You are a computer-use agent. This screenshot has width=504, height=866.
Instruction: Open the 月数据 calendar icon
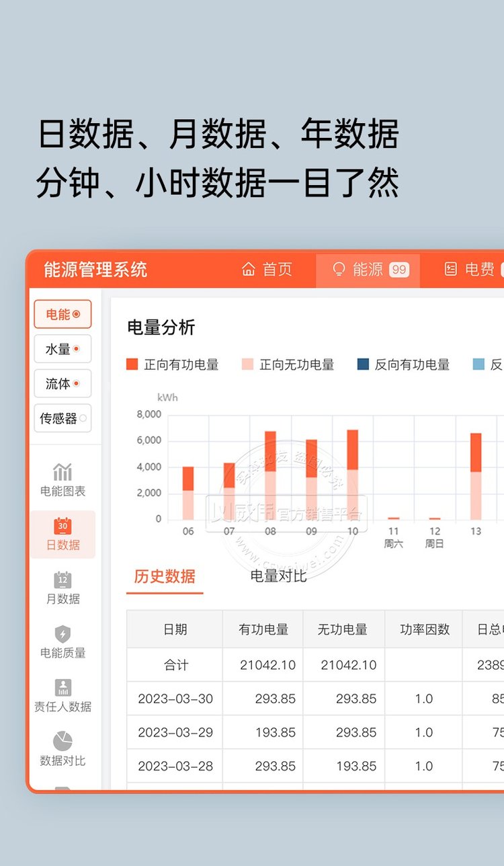(62, 580)
